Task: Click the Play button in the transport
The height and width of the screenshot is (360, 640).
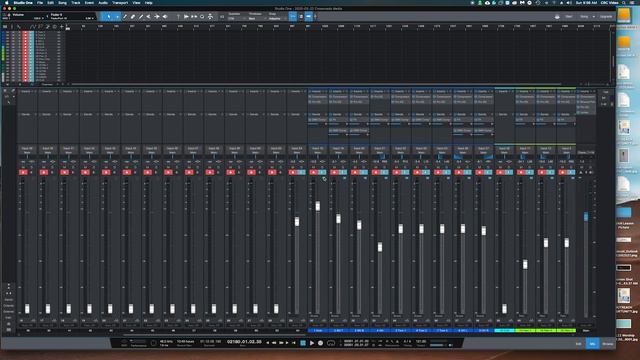Action: 312,343
